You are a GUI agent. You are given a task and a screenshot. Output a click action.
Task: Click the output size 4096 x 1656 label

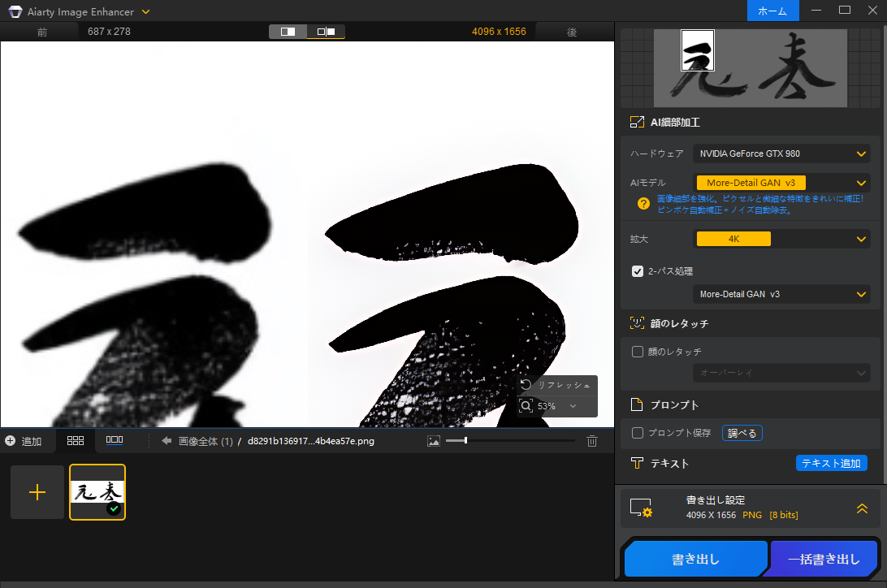pos(499,32)
